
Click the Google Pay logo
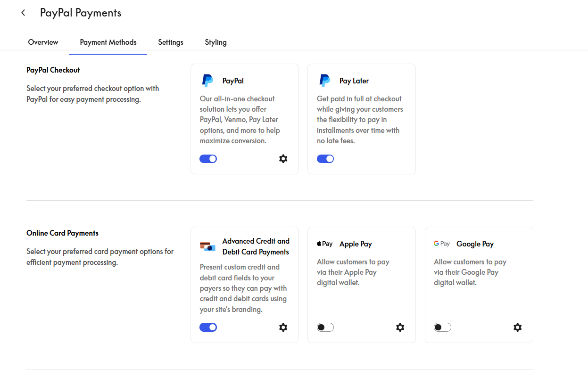442,244
